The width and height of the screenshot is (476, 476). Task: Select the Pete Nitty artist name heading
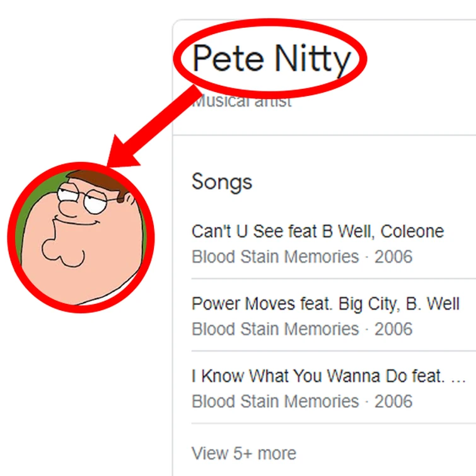pyautogui.click(x=271, y=59)
